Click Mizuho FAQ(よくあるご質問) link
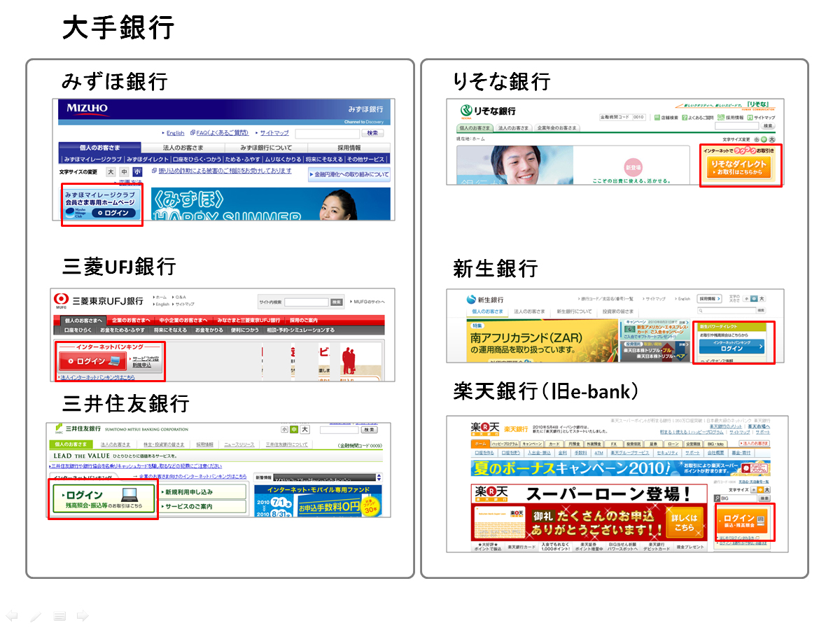 (x=223, y=133)
